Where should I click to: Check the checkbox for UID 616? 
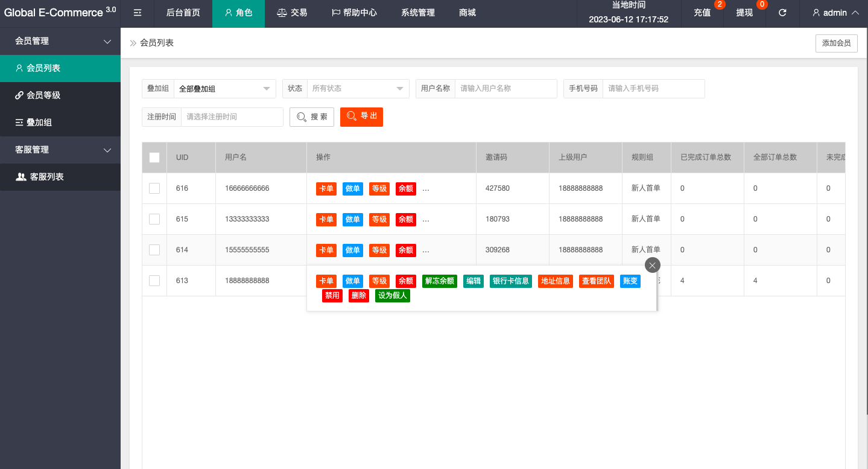(154, 188)
